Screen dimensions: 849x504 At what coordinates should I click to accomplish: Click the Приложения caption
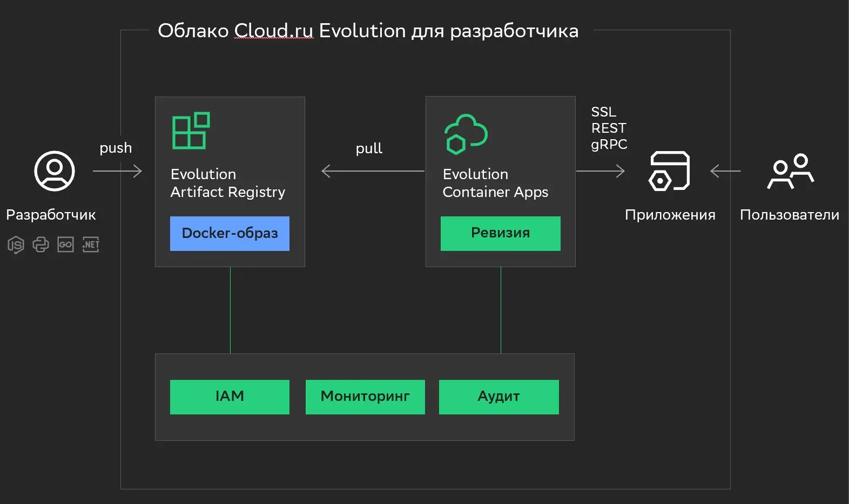coord(670,215)
